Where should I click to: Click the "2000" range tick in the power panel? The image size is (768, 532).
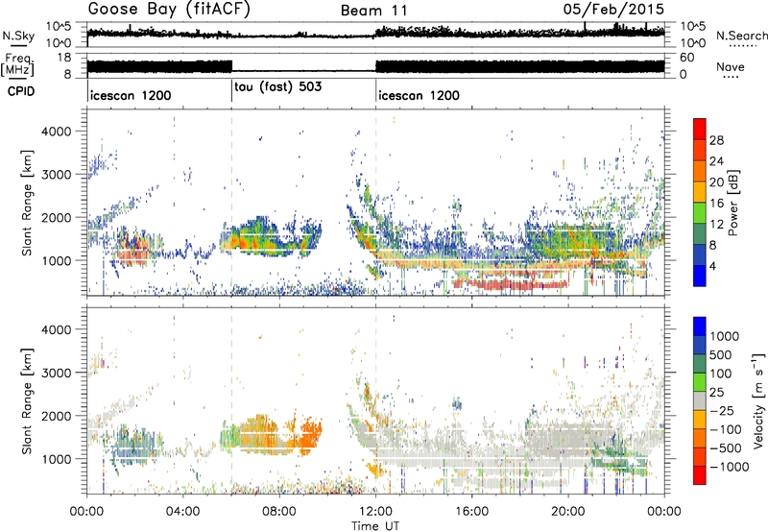click(x=56, y=217)
